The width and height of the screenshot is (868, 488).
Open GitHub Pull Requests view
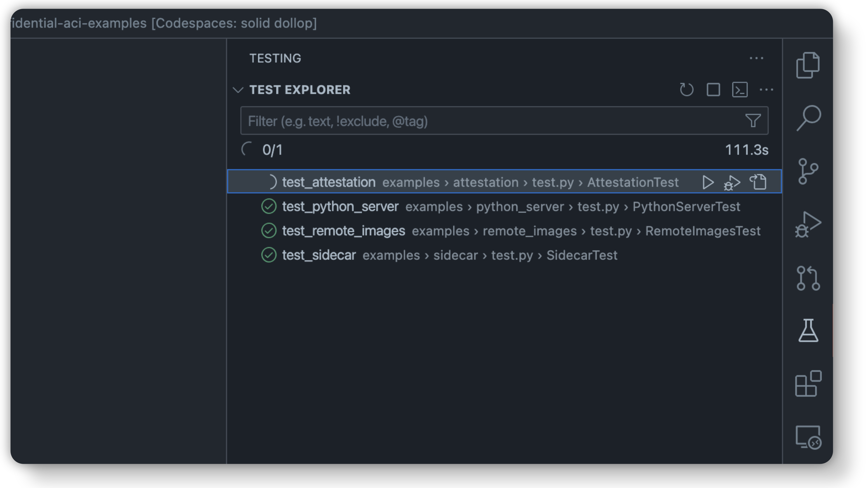click(x=808, y=278)
